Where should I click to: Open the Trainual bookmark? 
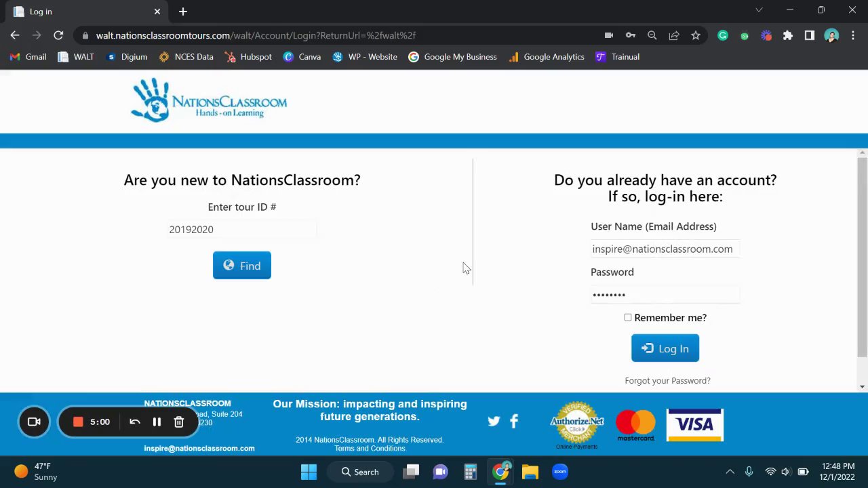(617, 57)
